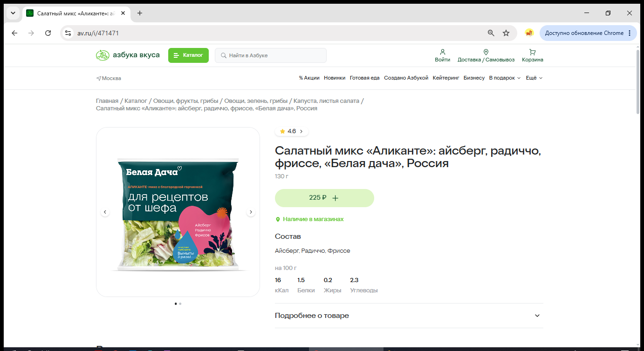The height and width of the screenshot is (351, 644).
Task: Expand the Ещё dropdown menu
Action: tap(534, 78)
